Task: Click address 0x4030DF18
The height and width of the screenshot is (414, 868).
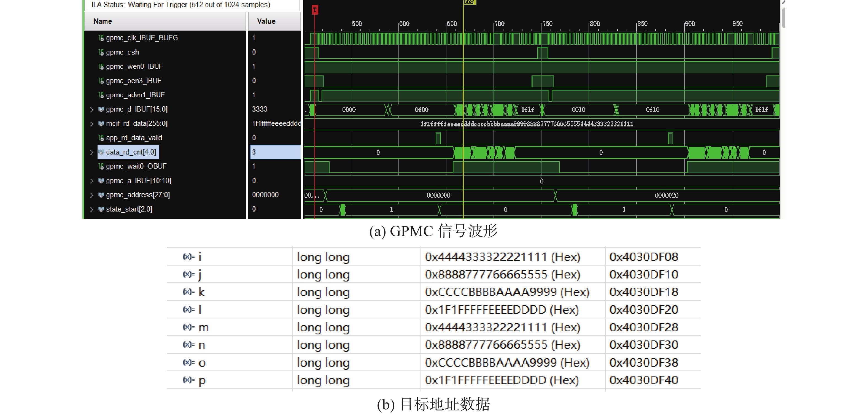Action: pyautogui.click(x=644, y=292)
